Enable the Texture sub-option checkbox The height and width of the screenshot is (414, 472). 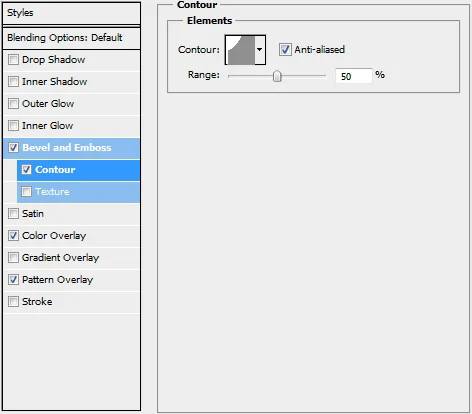point(26,192)
